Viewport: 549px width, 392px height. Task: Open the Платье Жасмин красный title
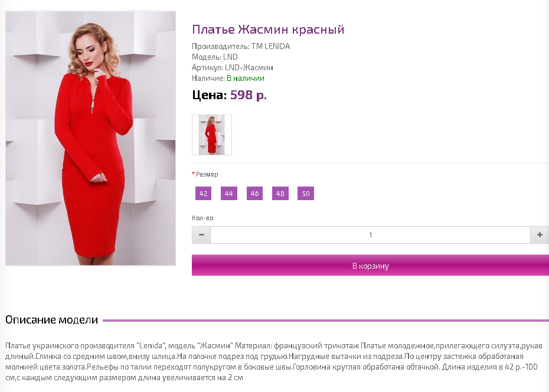(x=268, y=30)
